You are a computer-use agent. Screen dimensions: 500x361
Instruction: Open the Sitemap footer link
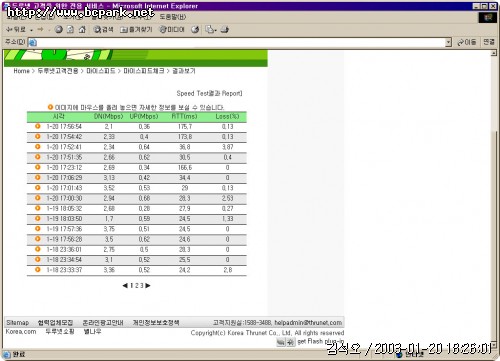[18, 323]
